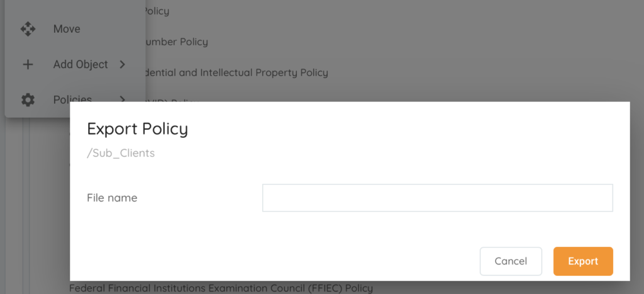Select the FFIEC Policy list item
The image size is (644, 294).
[221, 288]
